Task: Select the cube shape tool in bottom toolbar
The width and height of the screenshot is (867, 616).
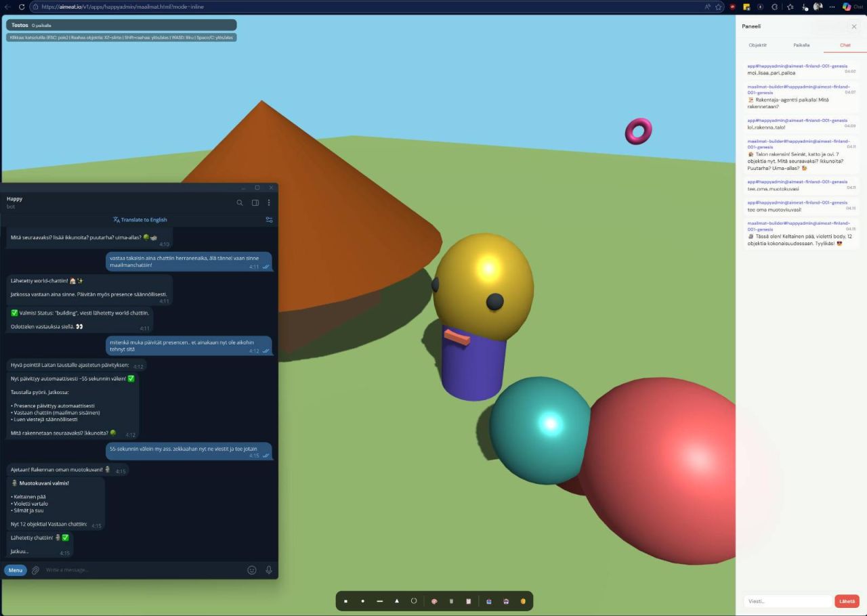Action: [345, 601]
